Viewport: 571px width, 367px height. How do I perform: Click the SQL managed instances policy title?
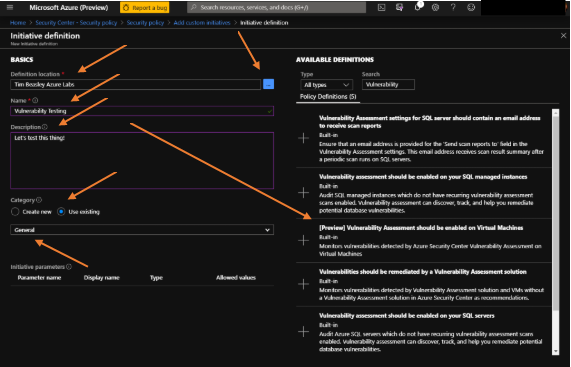tap(423, 177)
